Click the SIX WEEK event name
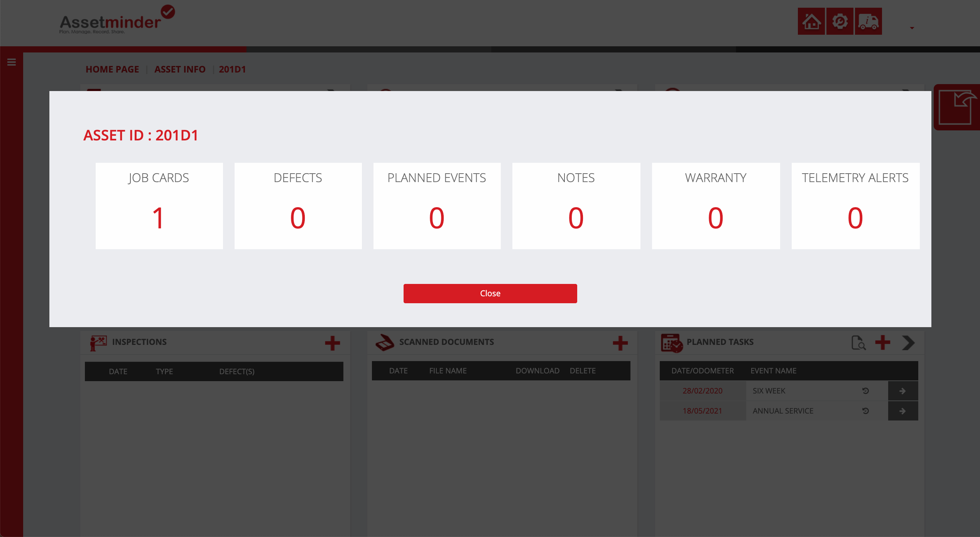Screen dimensions: 980x537 [769, 391]
